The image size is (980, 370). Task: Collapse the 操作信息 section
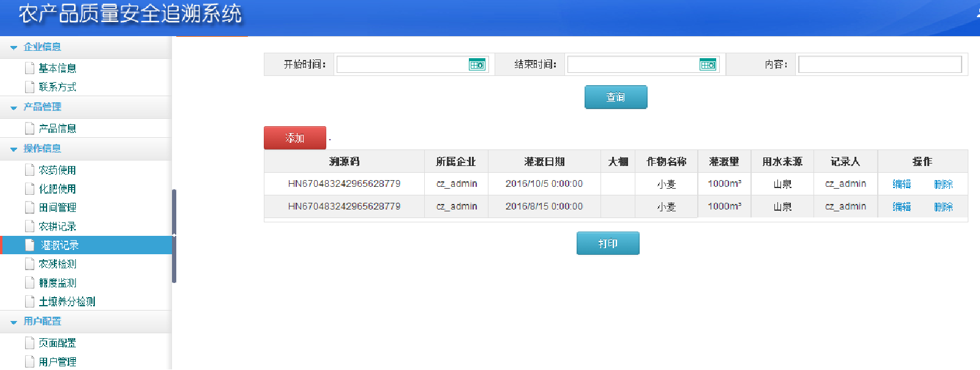14,149
